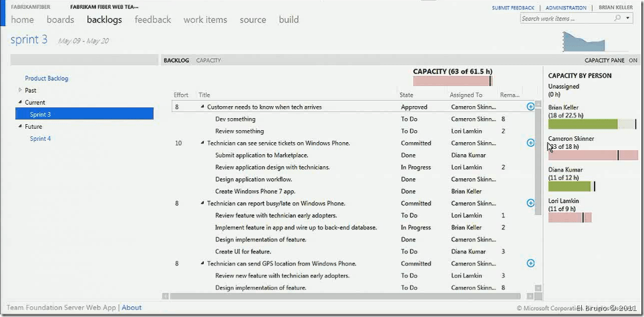Add task to 'Customer needs to know' story

coord(530,106)
